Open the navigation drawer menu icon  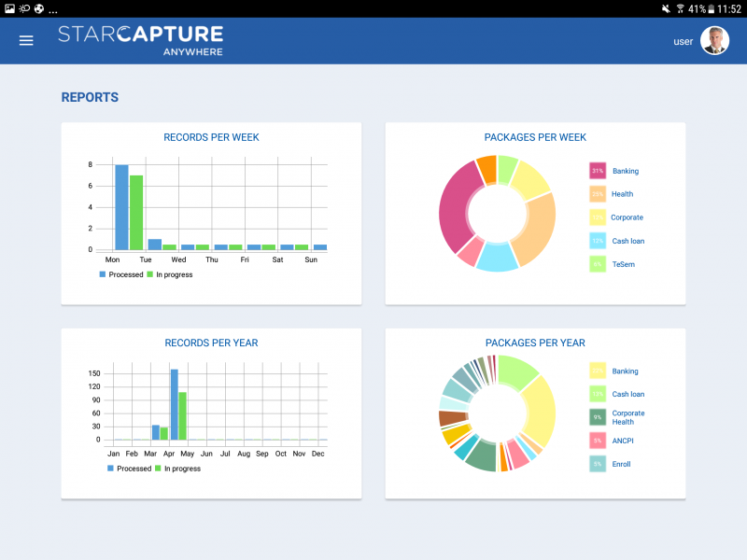click(x=25, y=40)
